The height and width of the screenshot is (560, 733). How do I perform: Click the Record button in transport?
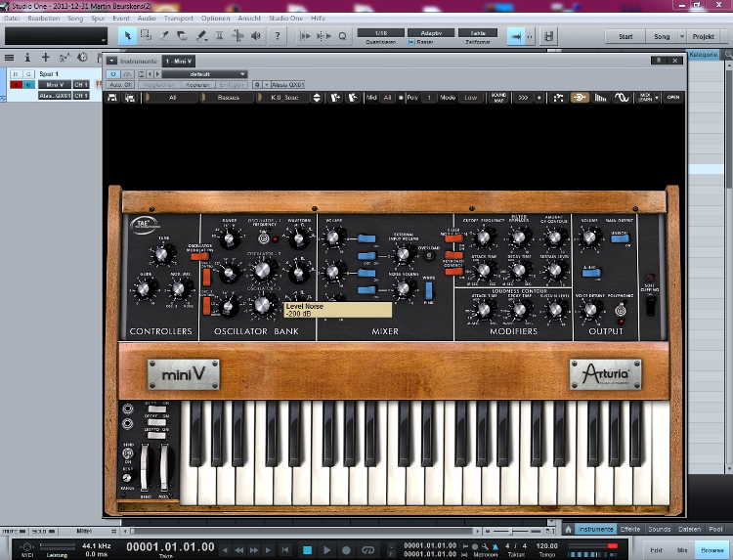pos(346,550)
